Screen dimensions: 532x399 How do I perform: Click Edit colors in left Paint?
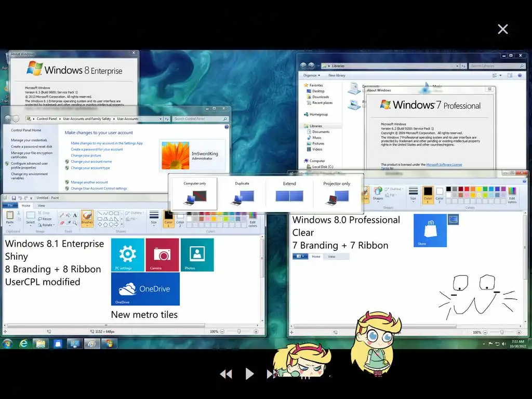click(x=253, y=220)
